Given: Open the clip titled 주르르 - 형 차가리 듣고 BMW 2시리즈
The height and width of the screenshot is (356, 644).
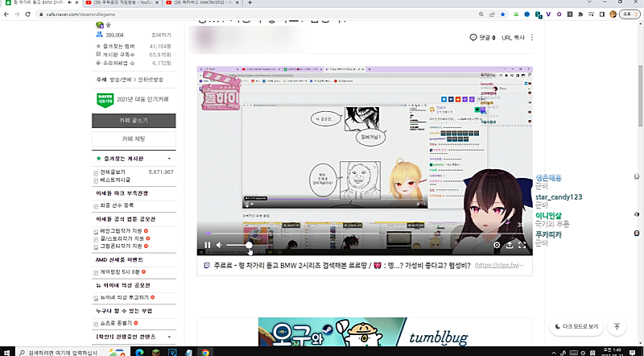Looking at the screenshot, I should click(341, 266).
